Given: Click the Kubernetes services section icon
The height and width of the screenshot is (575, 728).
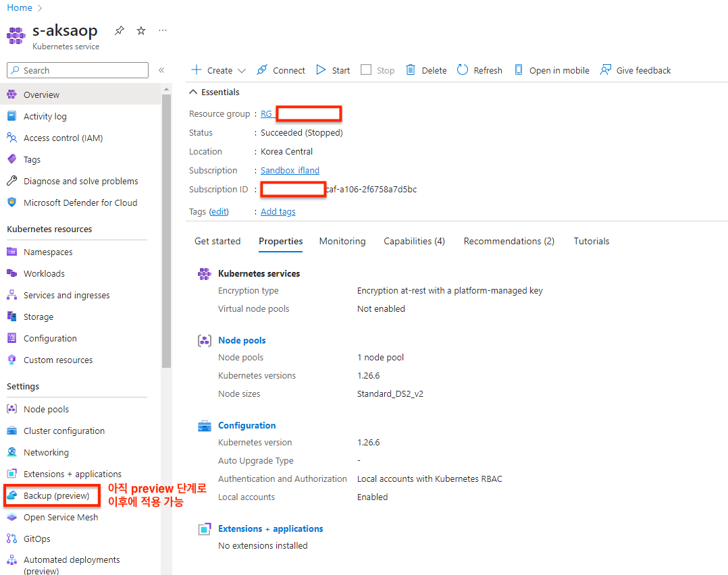Looking at the screenshot, I should point(204,274).
